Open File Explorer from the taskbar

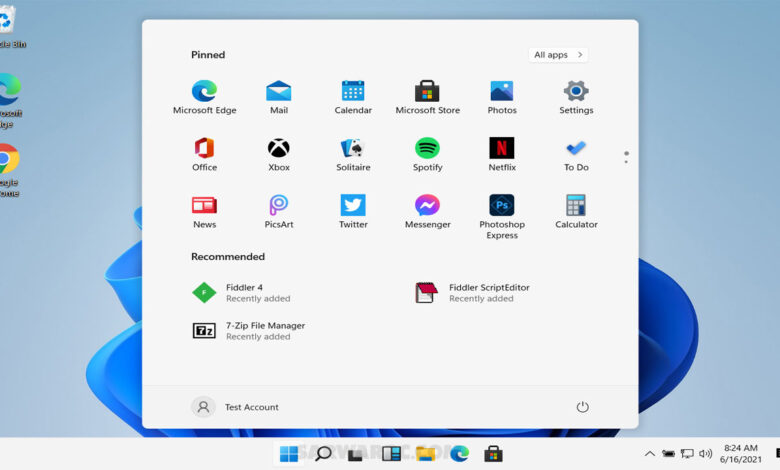tap(425, 454)
